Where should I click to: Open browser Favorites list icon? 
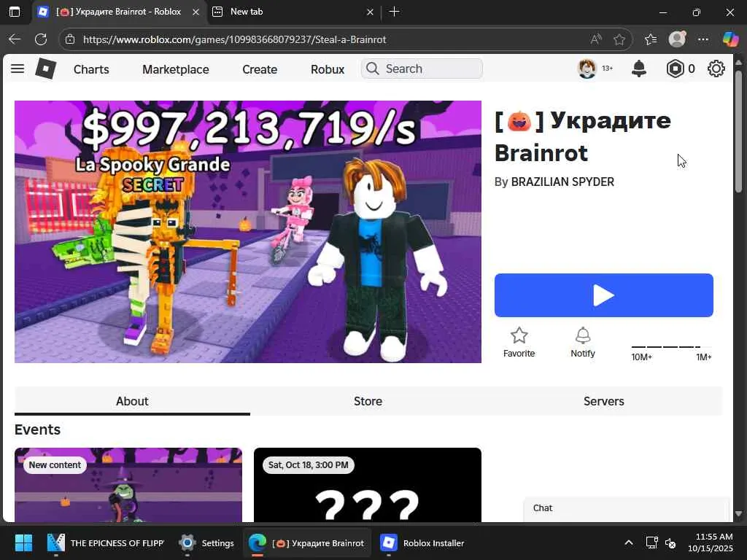click(x=650, y=39)
